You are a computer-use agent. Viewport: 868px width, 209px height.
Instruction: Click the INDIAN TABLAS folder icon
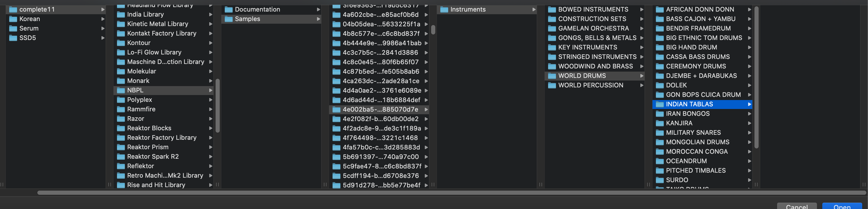[x=660, y=104]
